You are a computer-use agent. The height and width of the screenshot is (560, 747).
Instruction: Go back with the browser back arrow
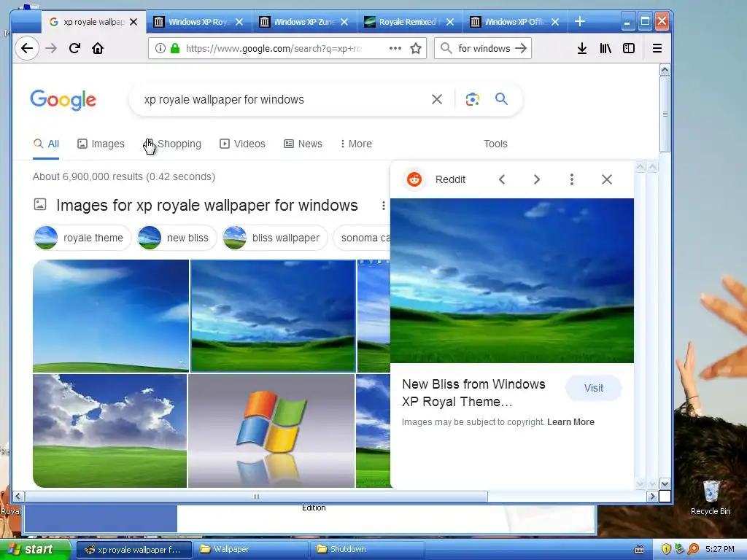tap(27, 48)
